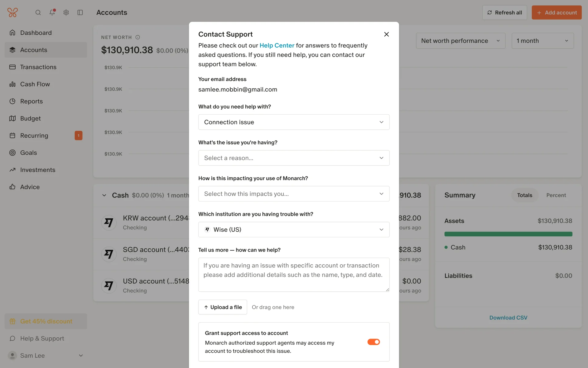Click the search magnifier icon
This screenshot has width=588, height=368.
[x=38, y=13]
